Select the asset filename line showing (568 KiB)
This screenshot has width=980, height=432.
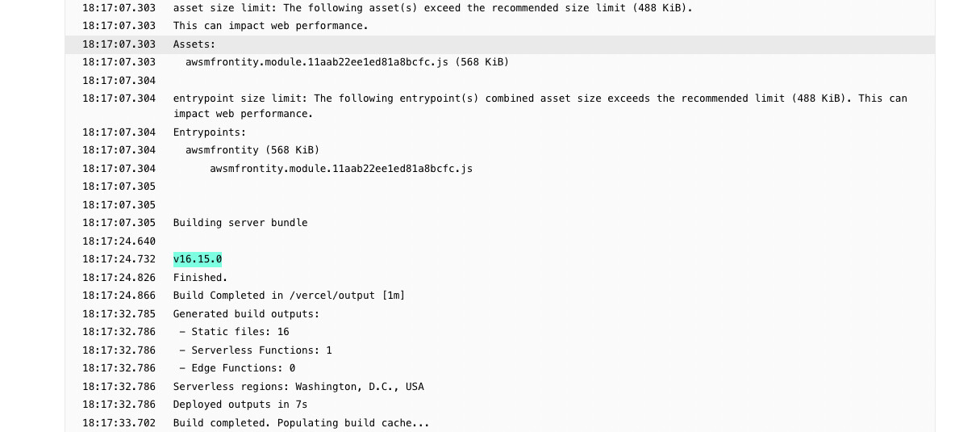[347, 62]
